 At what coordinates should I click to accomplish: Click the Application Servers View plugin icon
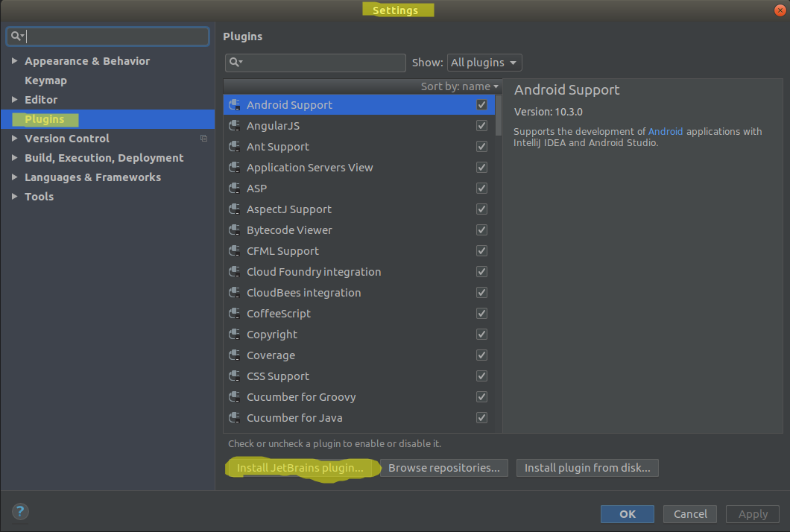coord(234,167)
